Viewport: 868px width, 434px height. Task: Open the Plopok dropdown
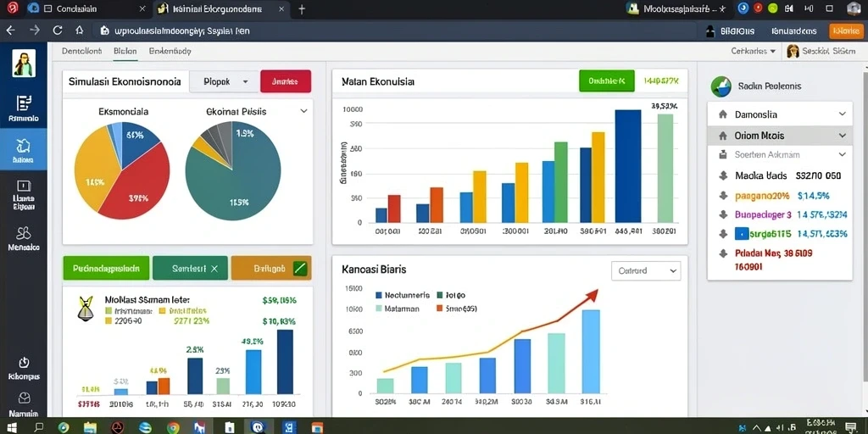point(224,81)
